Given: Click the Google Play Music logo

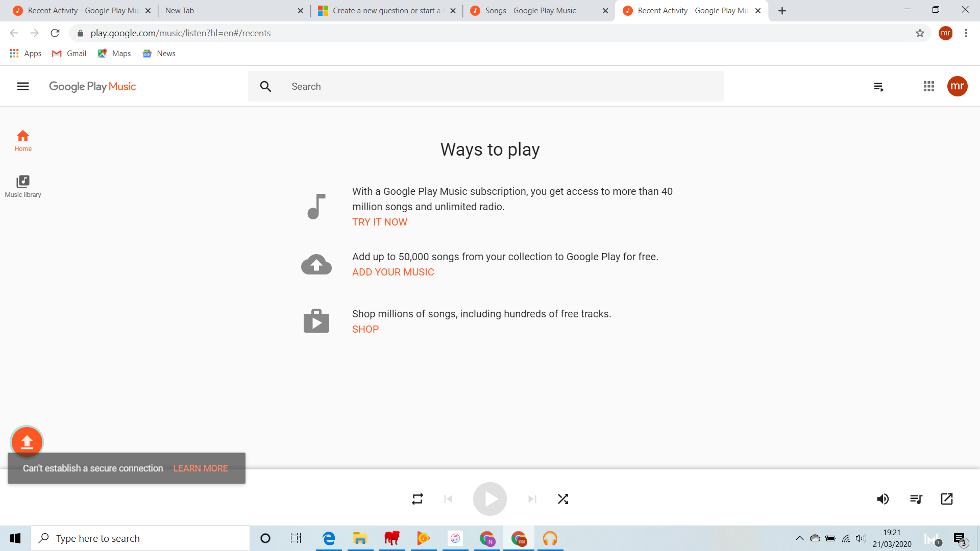Looking at the screenshot, I should [92, 86].
